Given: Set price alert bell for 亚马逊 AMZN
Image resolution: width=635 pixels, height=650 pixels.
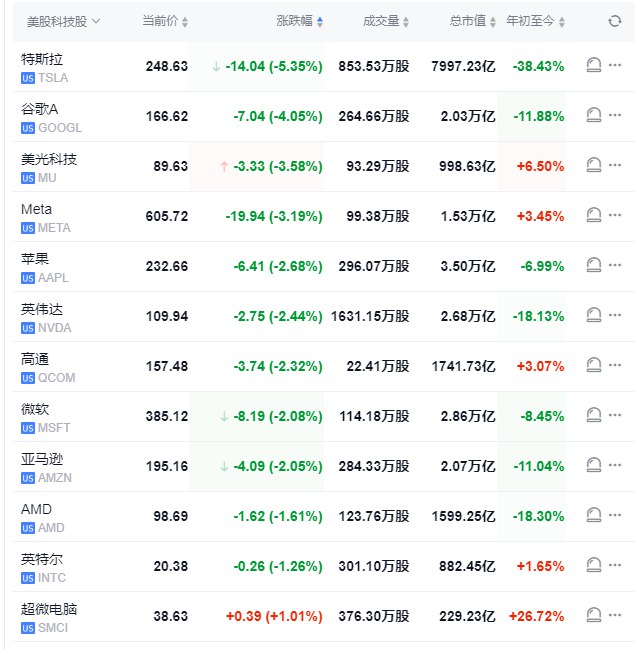Looking at the screenshot, I should tap(594, 465).
